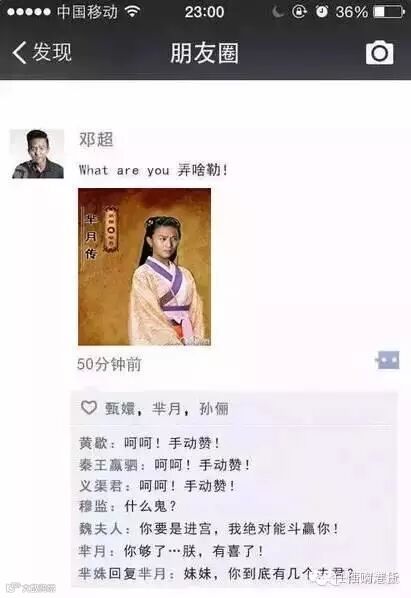
Task: Tap commenter name 义渠君
Action: point(101,486)
